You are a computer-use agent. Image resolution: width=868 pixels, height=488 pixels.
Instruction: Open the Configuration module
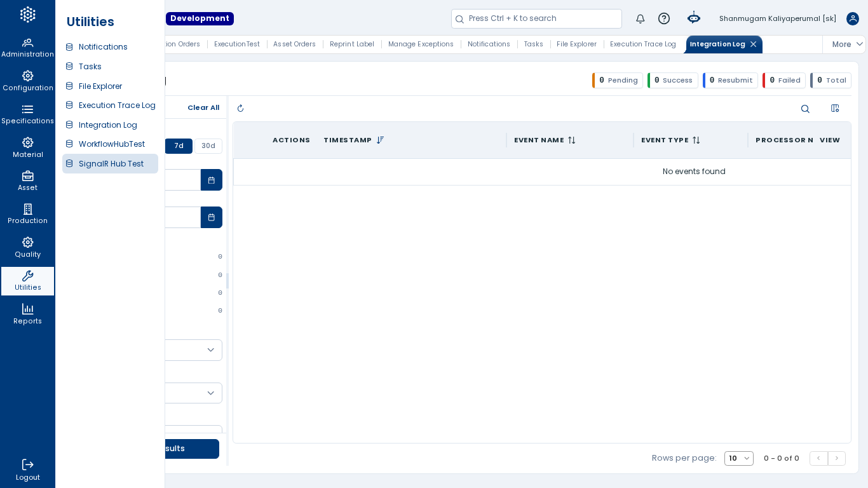point(27,81)
